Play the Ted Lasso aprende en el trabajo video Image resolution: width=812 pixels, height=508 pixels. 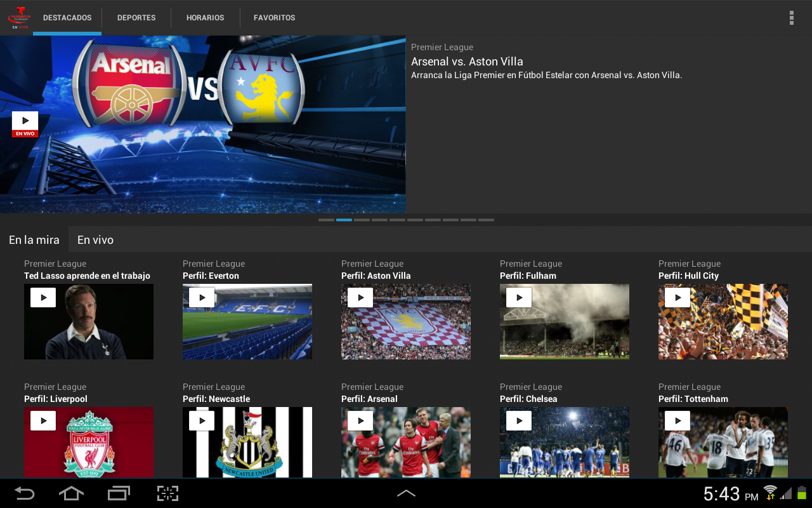click(43, 297)
